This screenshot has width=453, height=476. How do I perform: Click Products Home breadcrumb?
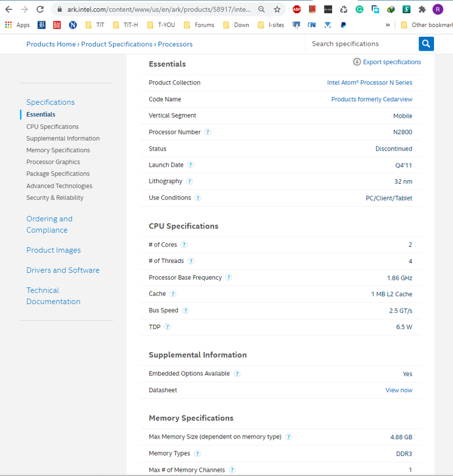[51, 44]
